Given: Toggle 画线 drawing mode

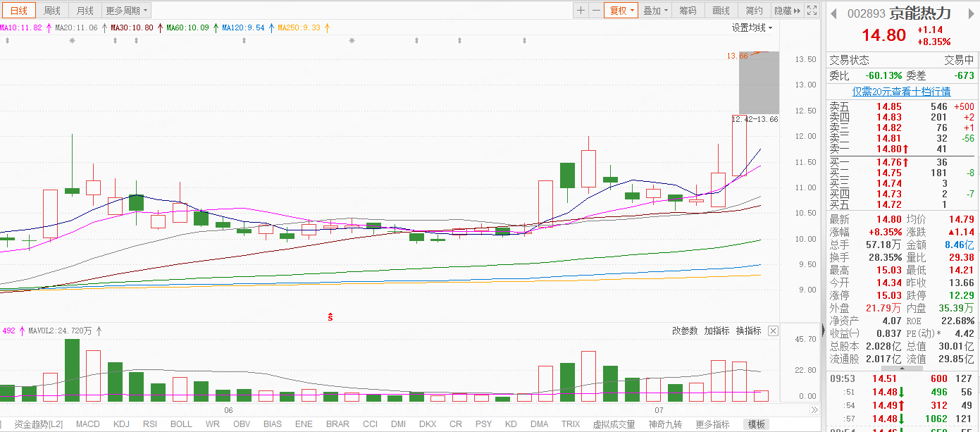Looking at the screenshot, I should [721, 11].
